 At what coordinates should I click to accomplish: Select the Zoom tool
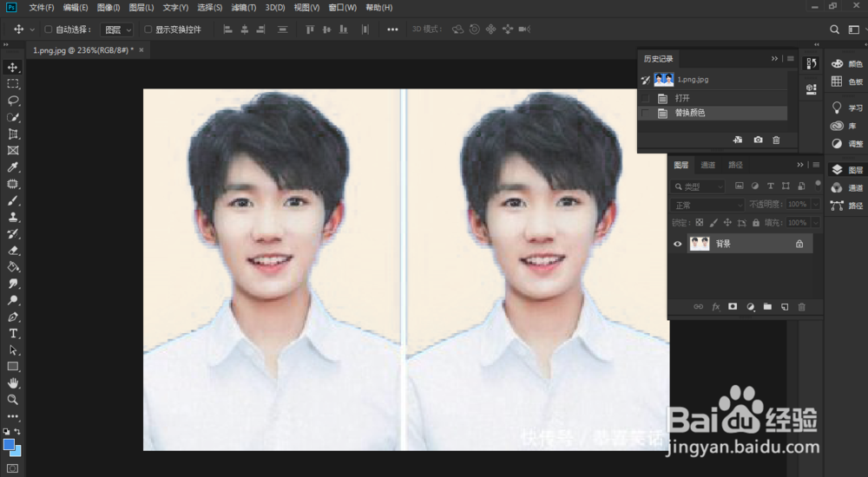[x=13, y=400]
